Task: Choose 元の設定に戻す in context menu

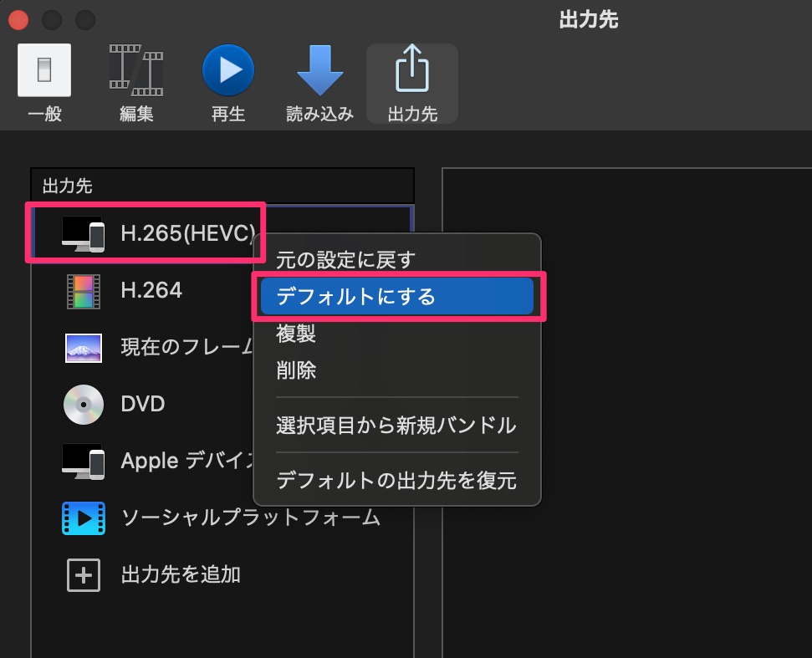Action: (397, 260)
